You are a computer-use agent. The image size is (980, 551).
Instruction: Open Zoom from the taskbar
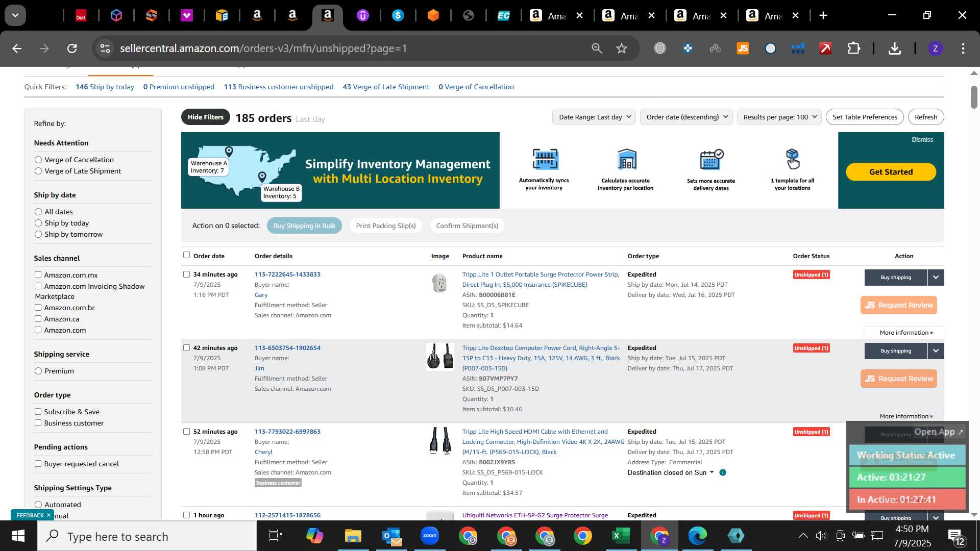(430, 536)
